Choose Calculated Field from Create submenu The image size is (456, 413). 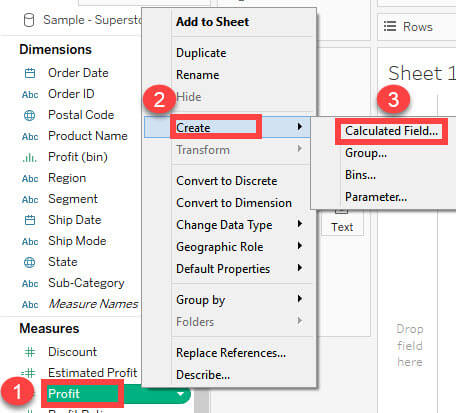[x=391, y=131]
